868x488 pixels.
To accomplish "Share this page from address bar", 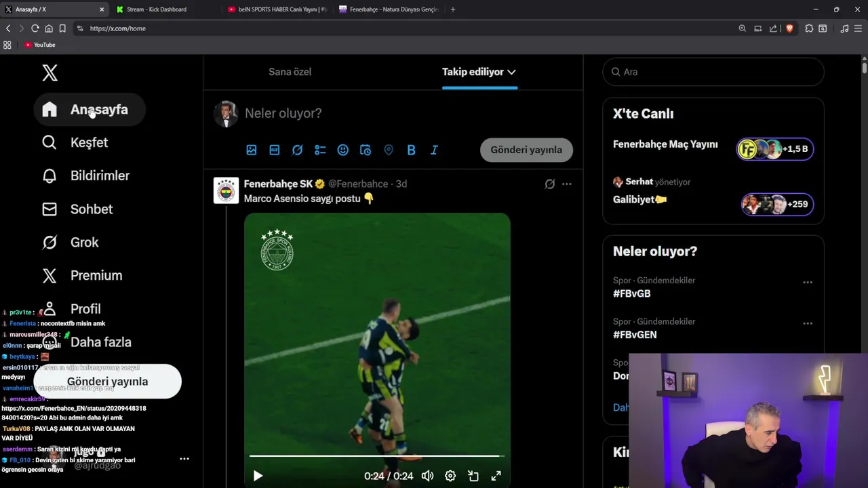I will (773, 28).
